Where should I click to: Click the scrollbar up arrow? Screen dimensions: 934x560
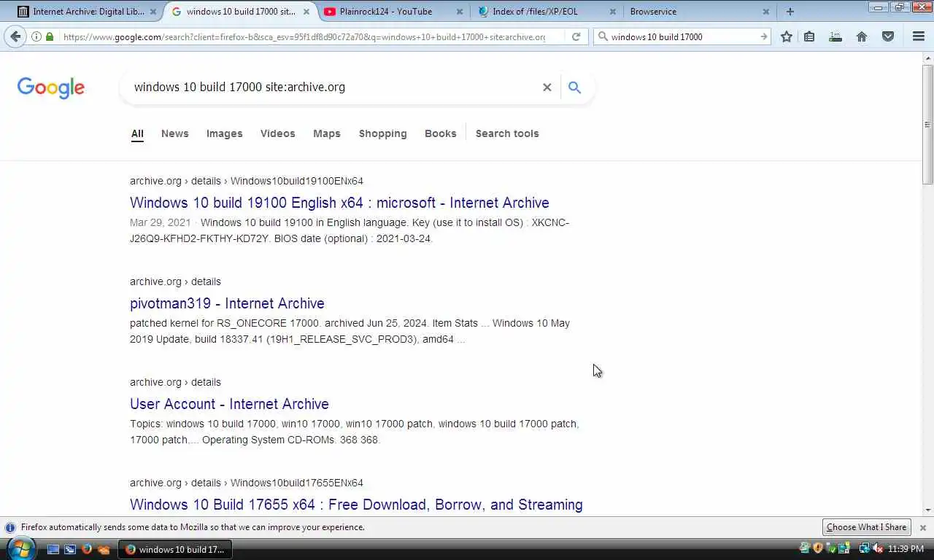coord(928,58)
